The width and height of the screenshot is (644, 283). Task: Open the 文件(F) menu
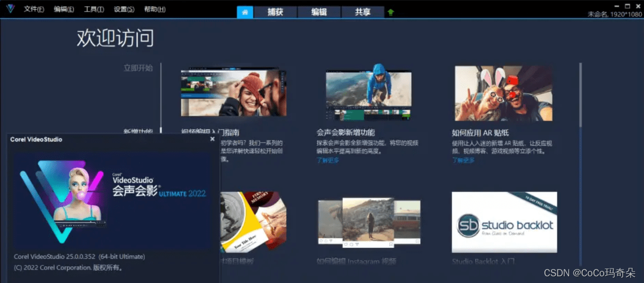tap(34, 9)
